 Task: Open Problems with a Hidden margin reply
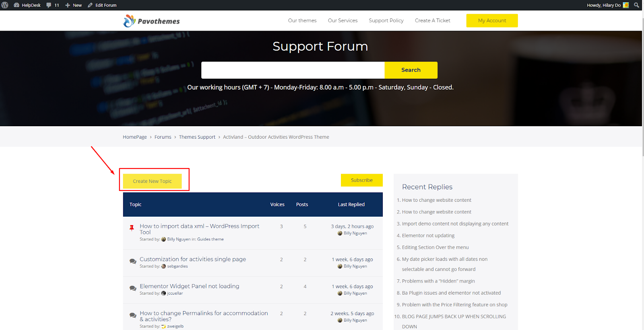438,281
